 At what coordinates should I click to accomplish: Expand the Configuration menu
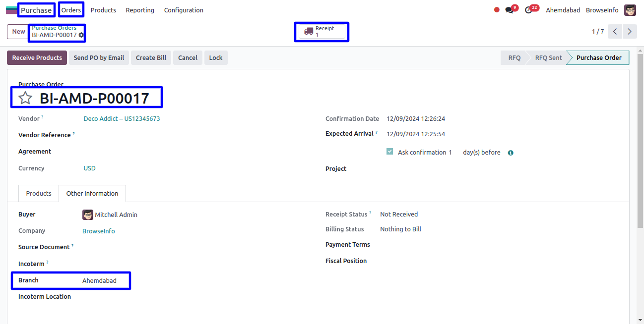coord(184,10)
